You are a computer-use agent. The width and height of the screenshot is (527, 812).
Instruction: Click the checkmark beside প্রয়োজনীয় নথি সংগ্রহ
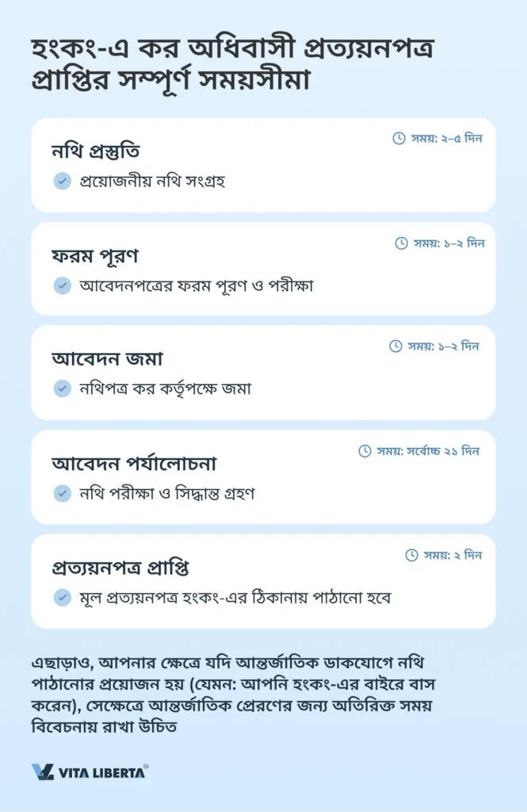(62, 182)
